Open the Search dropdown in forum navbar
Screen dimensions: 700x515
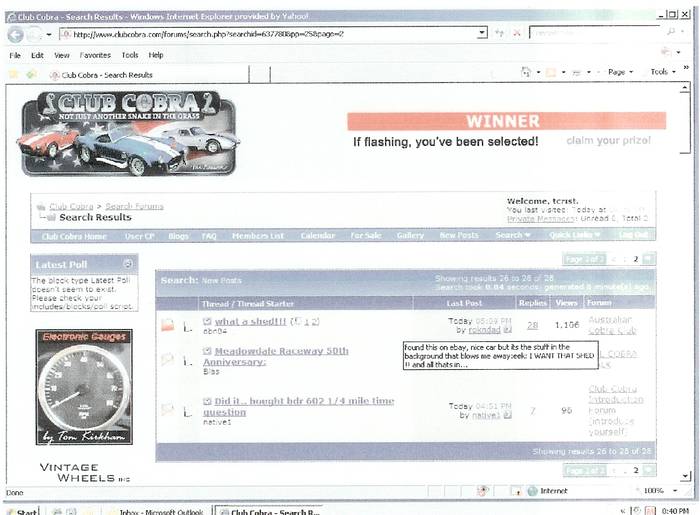point(508,236)
